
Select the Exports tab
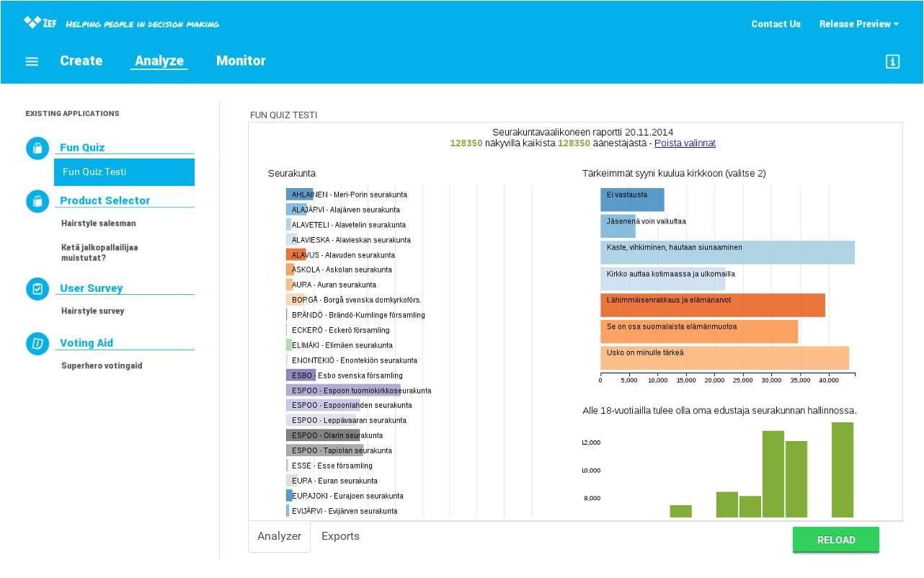(340, 536)
